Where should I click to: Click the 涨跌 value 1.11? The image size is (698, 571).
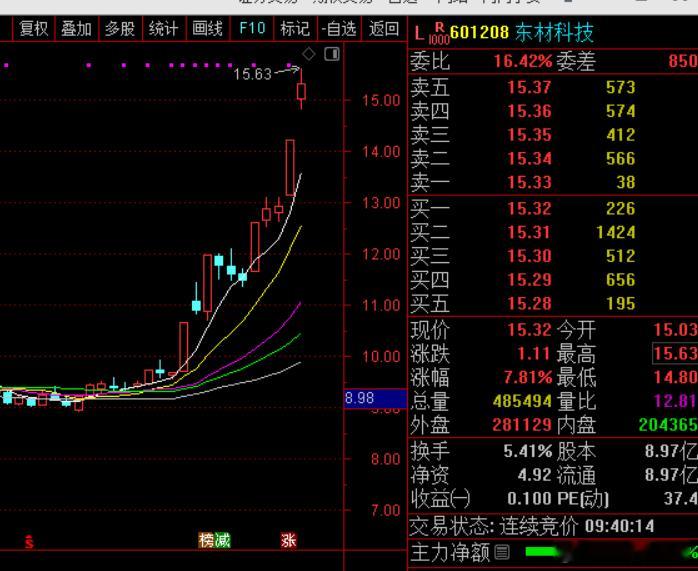[x=534, y=354]
